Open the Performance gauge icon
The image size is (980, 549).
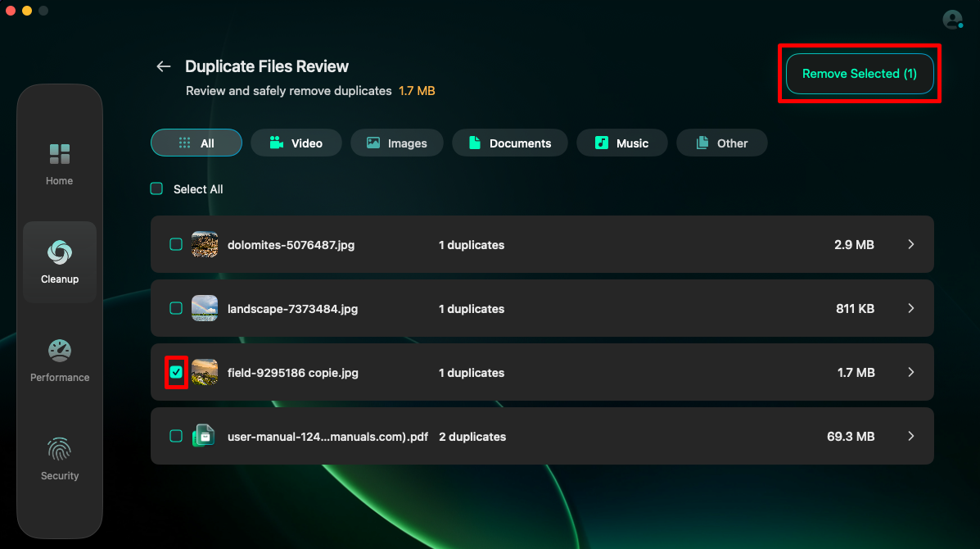tap(60, 351)
